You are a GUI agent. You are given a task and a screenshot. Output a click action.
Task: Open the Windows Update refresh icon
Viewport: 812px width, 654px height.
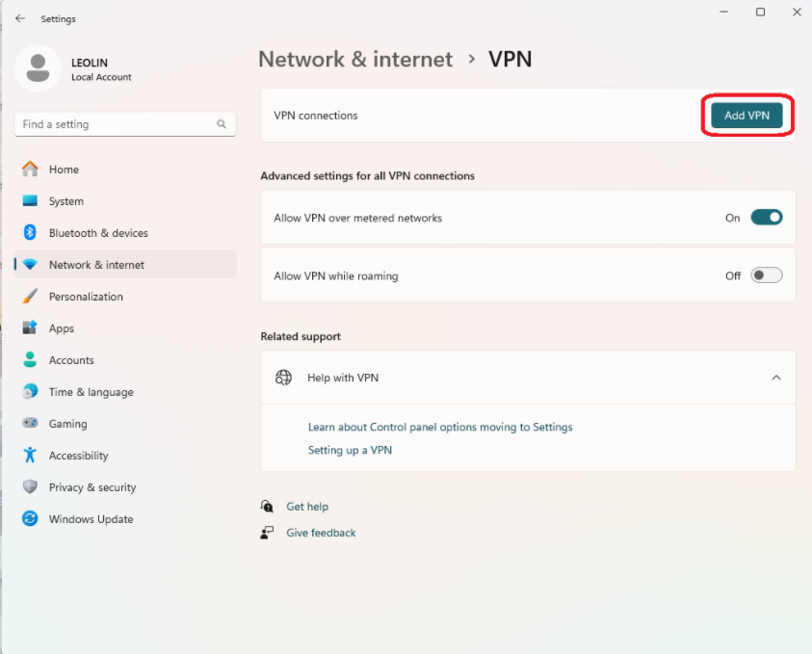tap(30, 518)
